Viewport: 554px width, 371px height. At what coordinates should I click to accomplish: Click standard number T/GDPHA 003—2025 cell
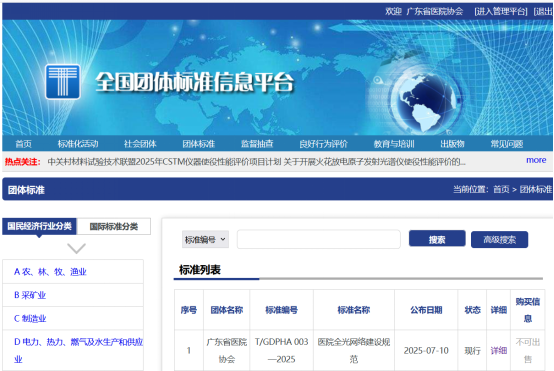click(x=282, y=351)
